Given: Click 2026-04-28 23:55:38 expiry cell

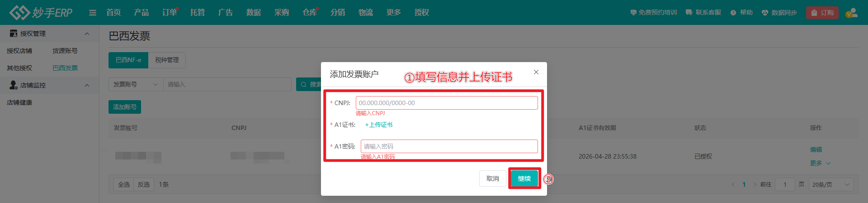Looking at the screenshot, I should (608, 156).
